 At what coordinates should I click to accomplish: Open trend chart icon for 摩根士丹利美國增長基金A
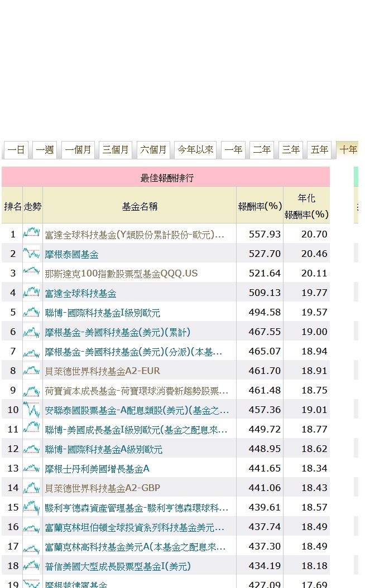coord(32,468)
